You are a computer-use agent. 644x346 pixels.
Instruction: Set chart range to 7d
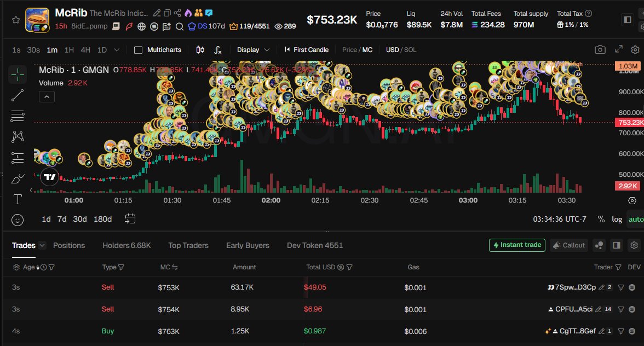click(x=62, y=219)
